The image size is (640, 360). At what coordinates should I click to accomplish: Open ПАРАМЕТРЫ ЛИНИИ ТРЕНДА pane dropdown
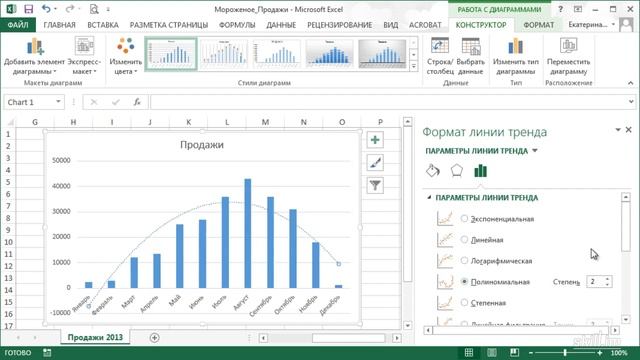tap(535, 151)
